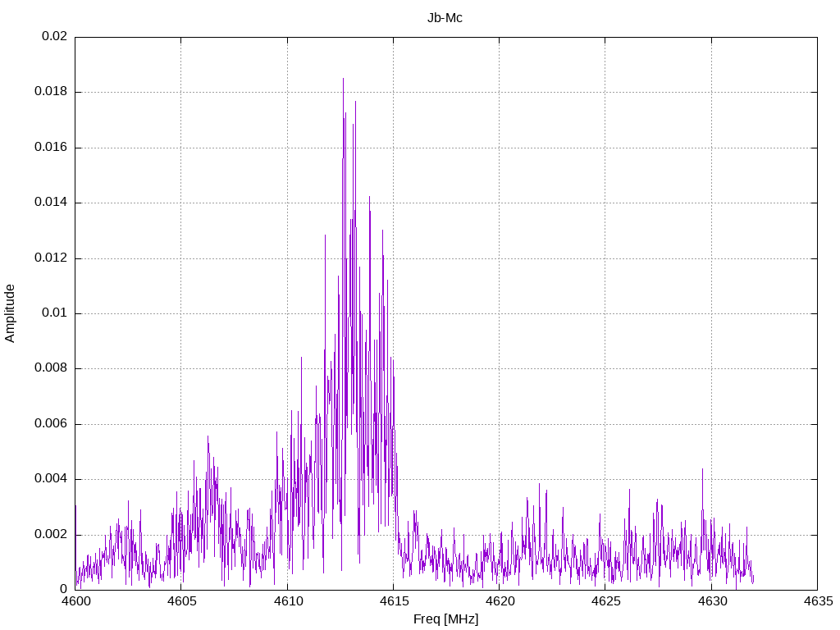840x630 pixels.
Task: Click the y-axis tick 0.008
Action: (51, 368)
